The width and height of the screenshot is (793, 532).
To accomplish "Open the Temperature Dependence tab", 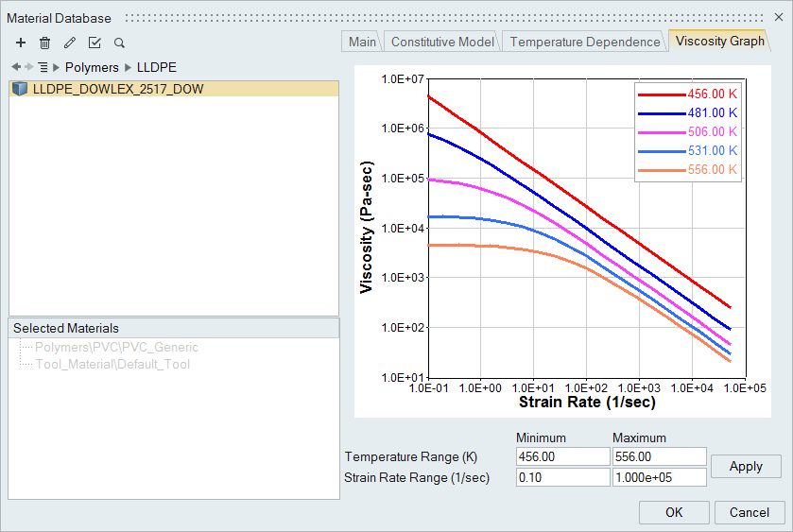I will point(585,42).
